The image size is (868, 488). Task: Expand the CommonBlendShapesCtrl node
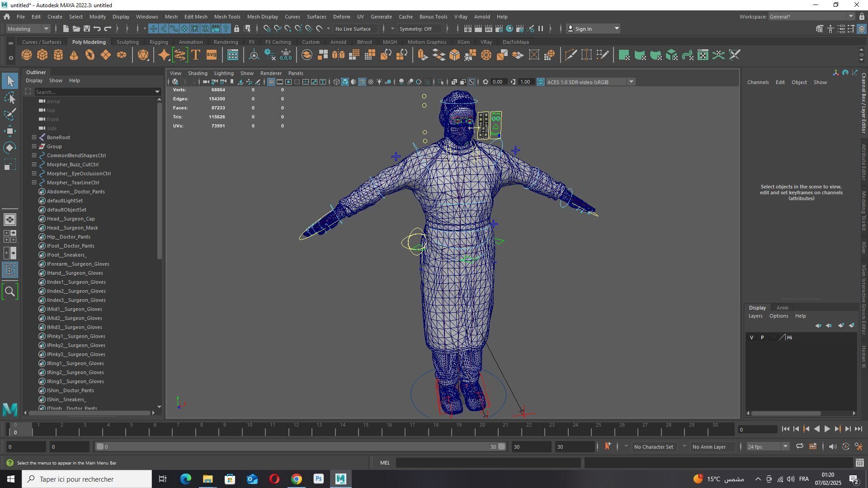(34, 155)
